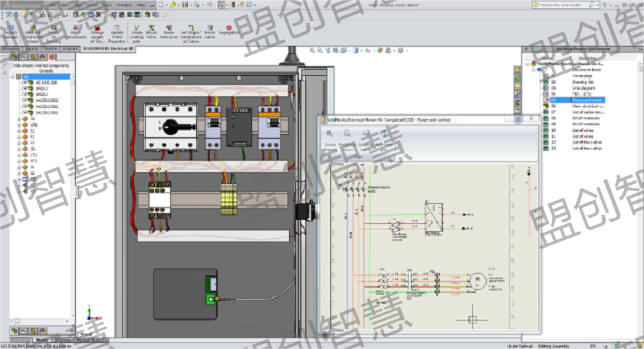Image resolution: width=644 pixels, height=349 pixels.
Task: Select the Align Components tool
Action: point(76,32)
